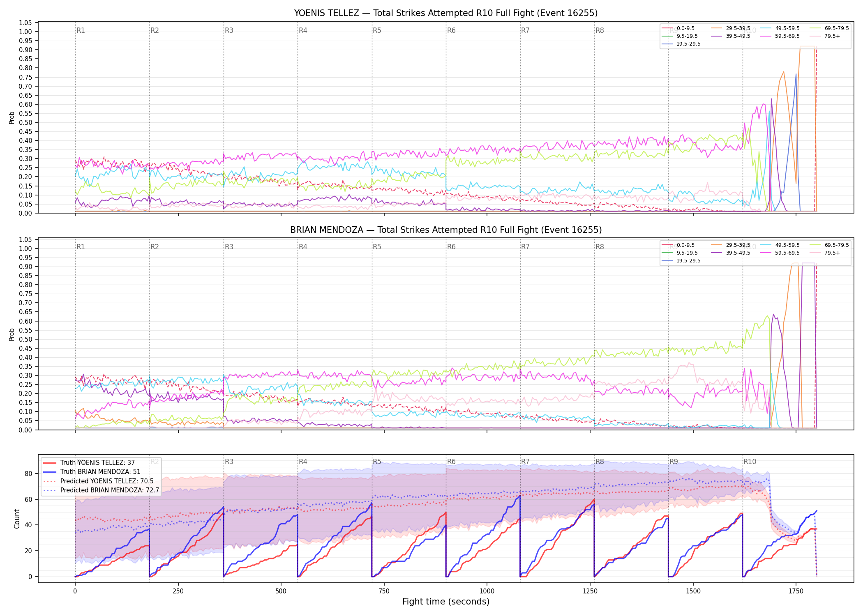Click the YOENIS TELLEZ chart title
Image resolution: width=863 pixels, height=616 pixels.
(x=446, y=13)
